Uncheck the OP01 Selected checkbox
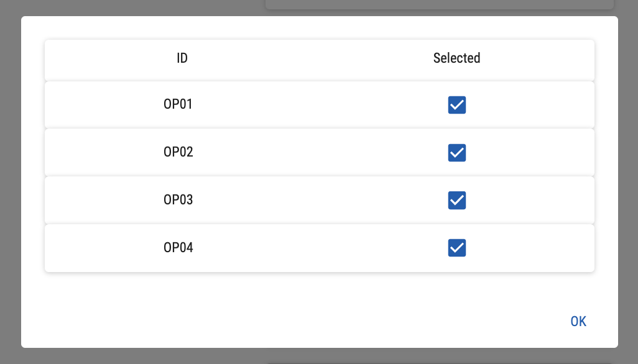 click(x=457, y=105)
